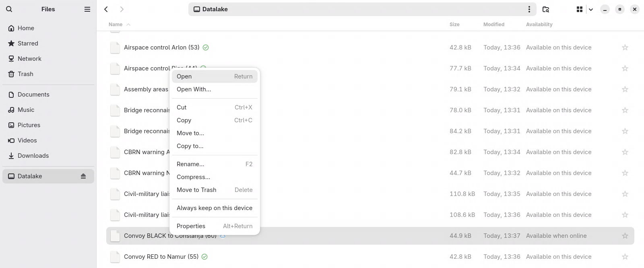
Task: Star the Airspace control Arlon (53) file
Action: [625, 47]
